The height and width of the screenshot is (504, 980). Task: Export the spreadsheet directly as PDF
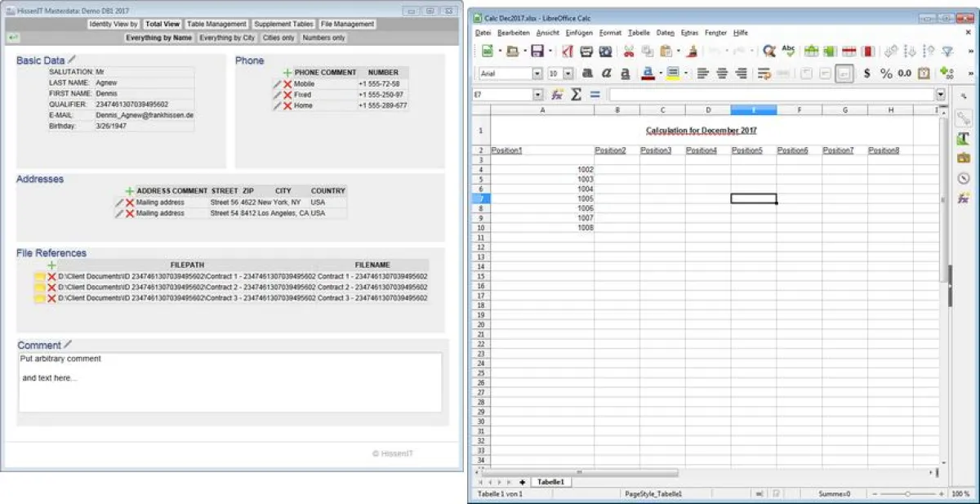pos(567,51)
